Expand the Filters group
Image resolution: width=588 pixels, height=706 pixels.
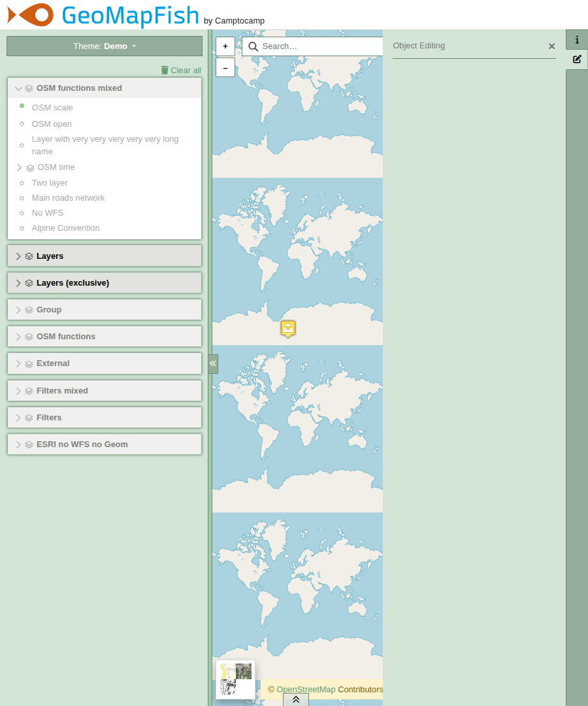tap(18, 418)
